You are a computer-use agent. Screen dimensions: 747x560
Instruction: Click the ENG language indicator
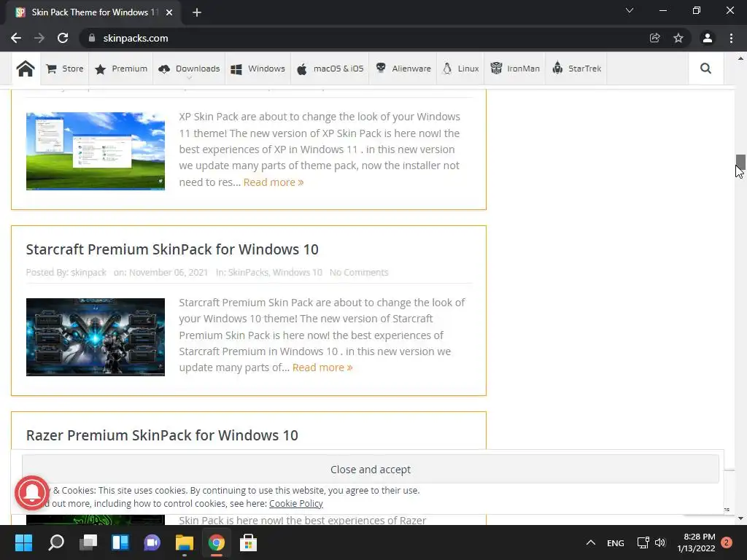(616, 542)
